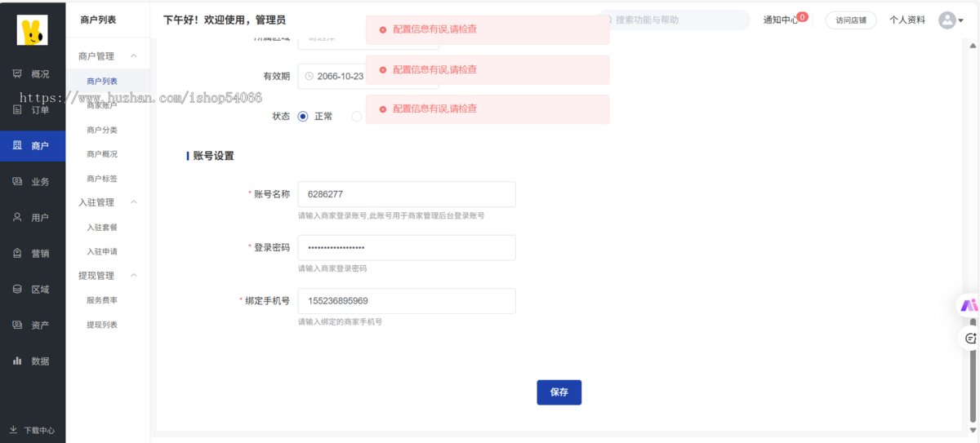
Task: Click the 区域 stack icon
Action: click(17, 289)
